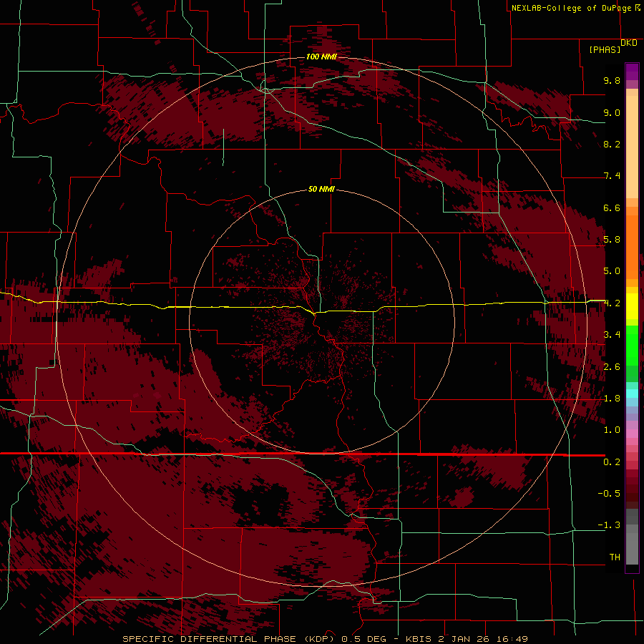Screen dimensions: 644x644
Task: Click the 6.6 value on the color scale
Action: coord(612,208)
